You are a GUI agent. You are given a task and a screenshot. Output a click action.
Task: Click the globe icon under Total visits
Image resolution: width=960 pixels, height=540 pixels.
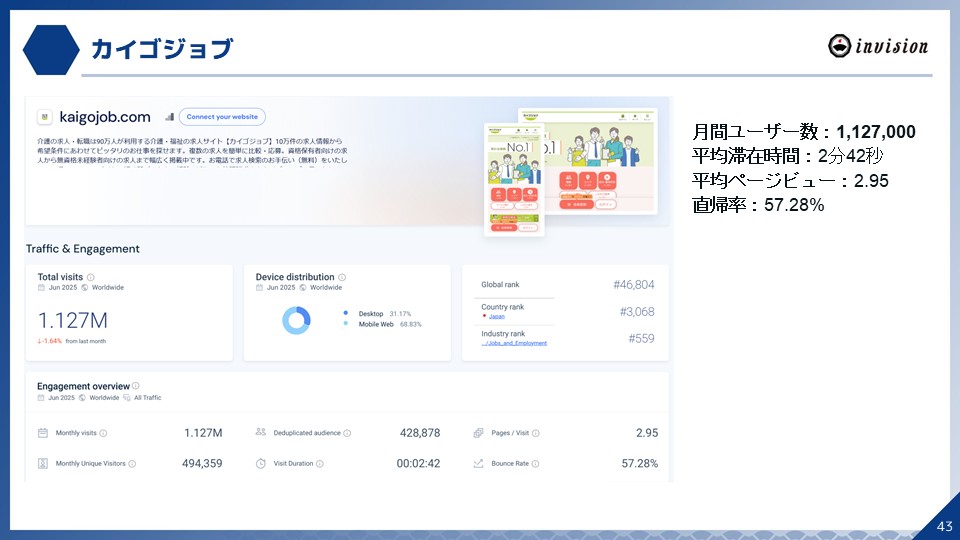tap(85, 288)
